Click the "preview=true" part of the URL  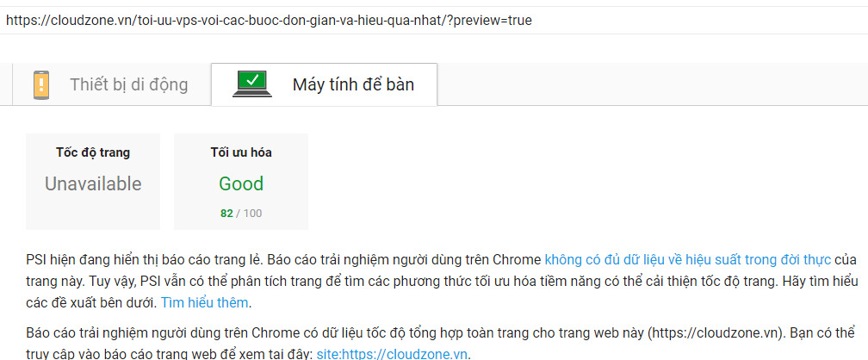pos(494,19)
